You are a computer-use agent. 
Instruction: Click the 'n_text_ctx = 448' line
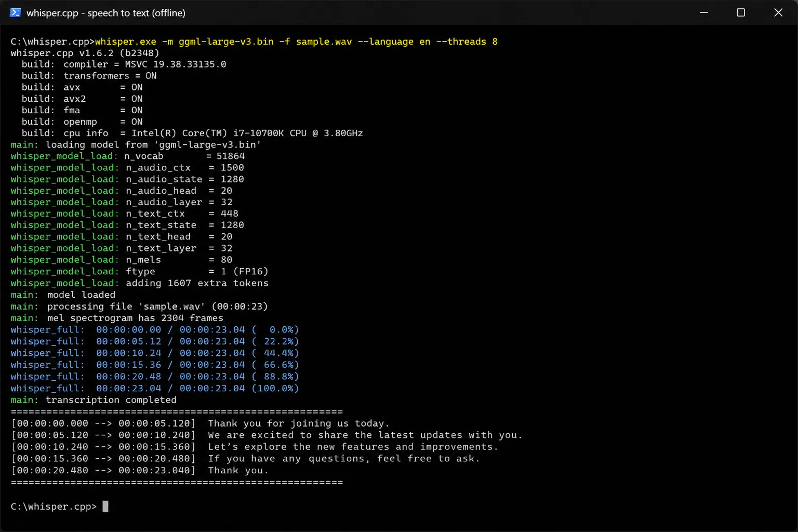(x=125, y=214)
